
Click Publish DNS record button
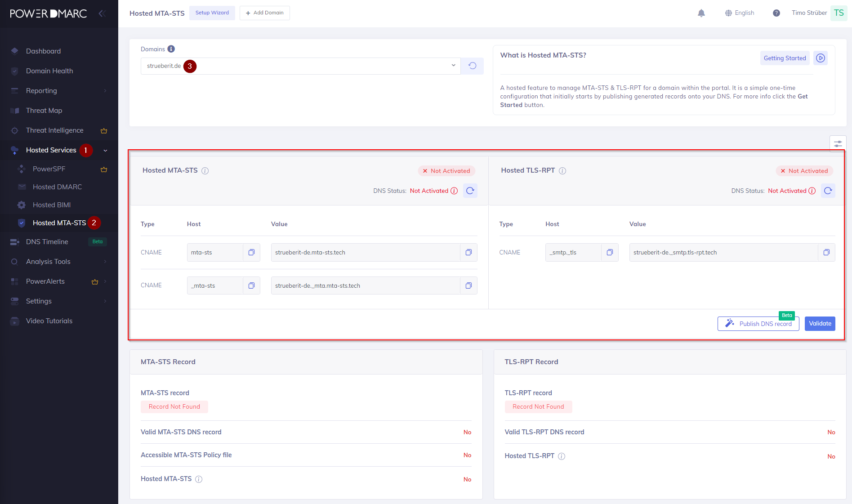(x=758, y=324)
